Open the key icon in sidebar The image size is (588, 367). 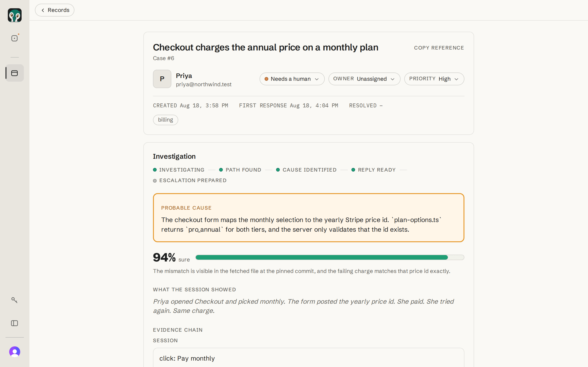14,300
